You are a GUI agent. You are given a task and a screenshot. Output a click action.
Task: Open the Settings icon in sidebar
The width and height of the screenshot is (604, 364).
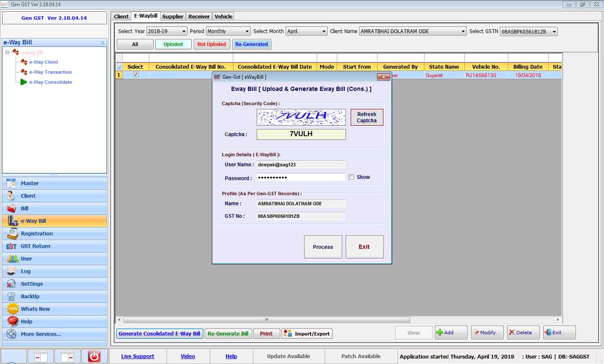(x=11, y=284)
